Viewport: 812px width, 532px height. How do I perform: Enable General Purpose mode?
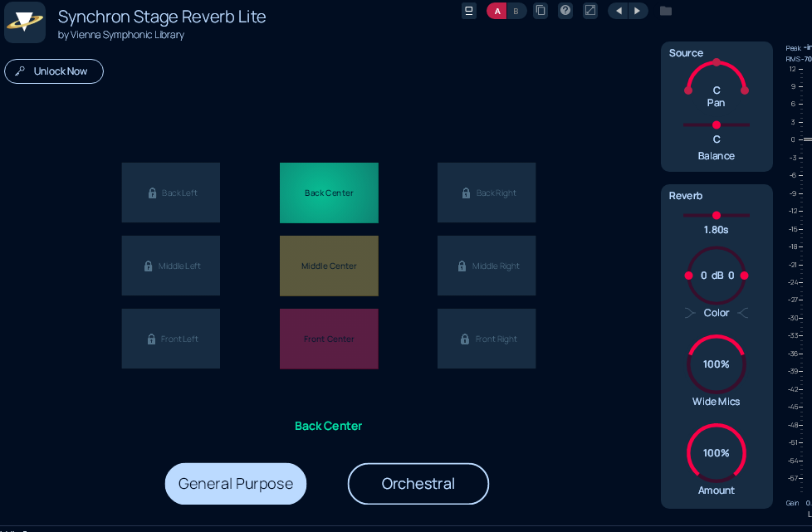[x=236, y=483]
